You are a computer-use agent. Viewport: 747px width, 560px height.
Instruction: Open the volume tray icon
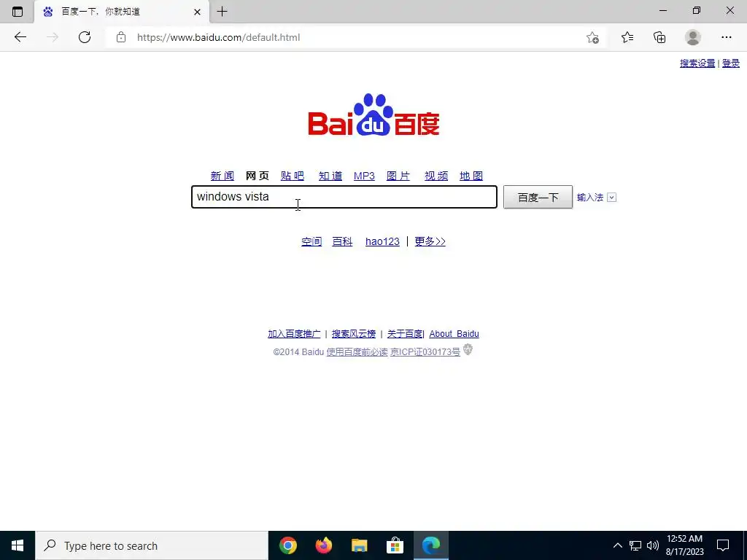pyautogui.click(x=653, y=545)
